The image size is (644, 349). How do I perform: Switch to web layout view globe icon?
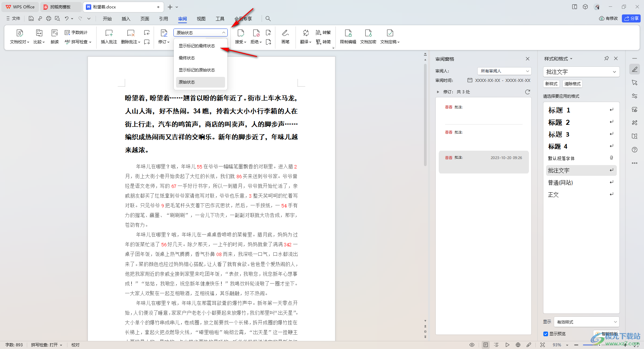pos(518,345)
